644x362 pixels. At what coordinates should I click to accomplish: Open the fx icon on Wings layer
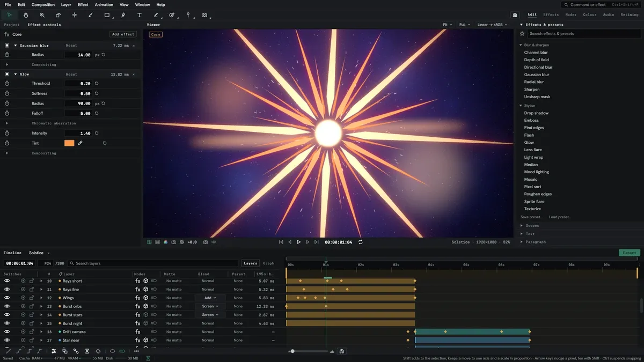point(137,298)
